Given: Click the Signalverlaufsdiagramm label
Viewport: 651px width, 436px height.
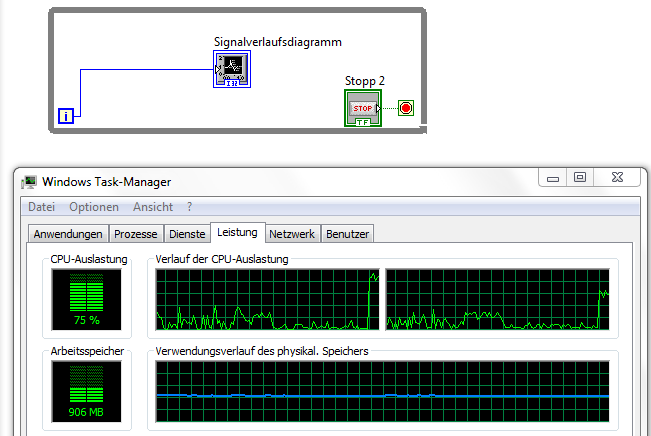Looking at the screenshot, I should pyautogui.click(x=278, y=42).
